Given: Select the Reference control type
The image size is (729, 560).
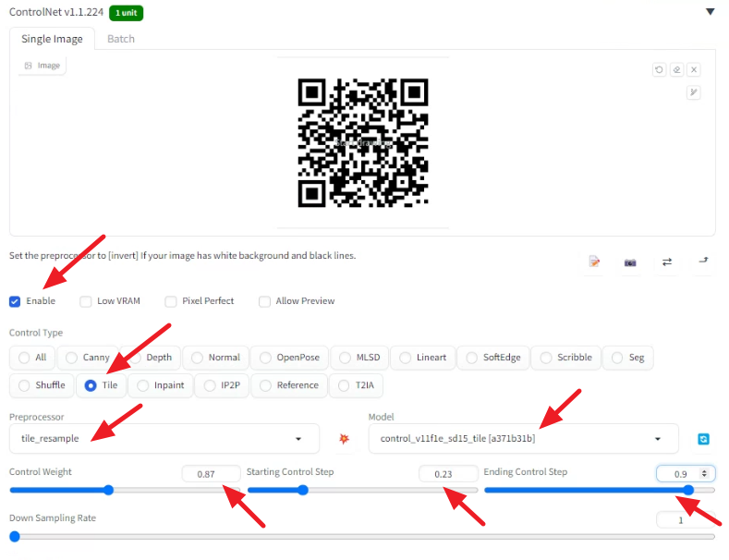Looking at the screenshot, I should [x=289, y=385].
